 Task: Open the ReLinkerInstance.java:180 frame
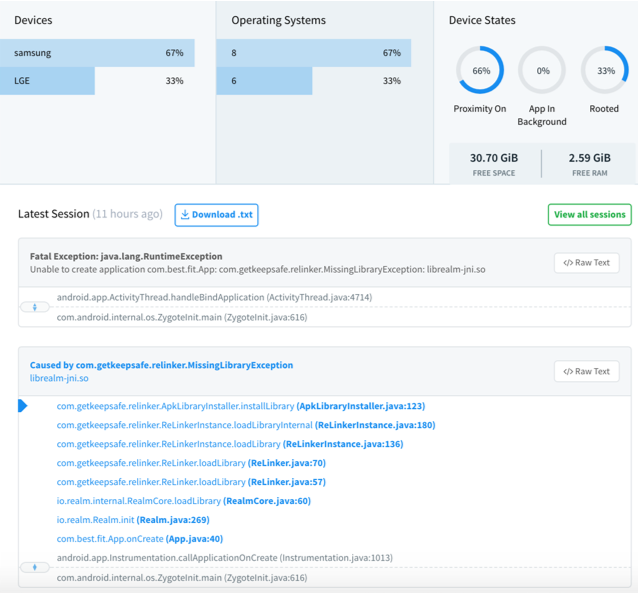click(x=246, y=425)
